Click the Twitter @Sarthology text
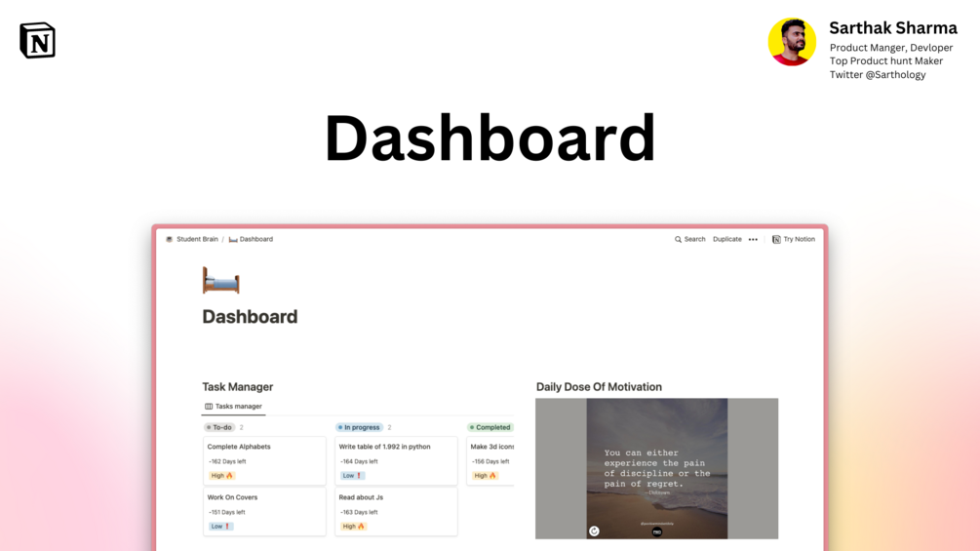The width and height of the screenshot is (980, 551). click(878, 74)
